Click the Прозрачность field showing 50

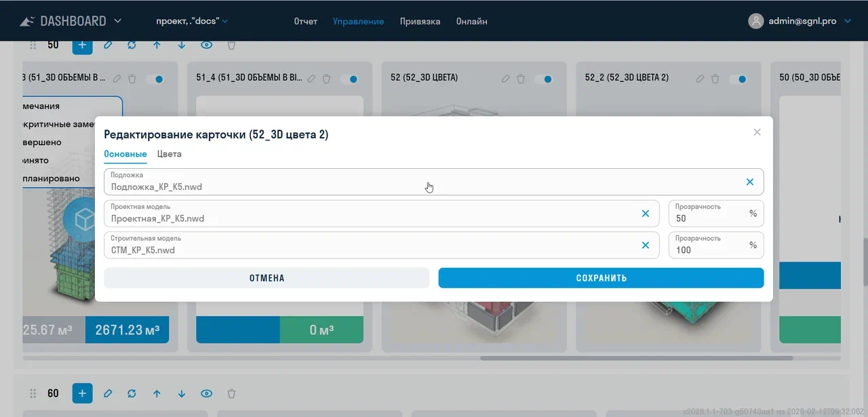705,218
